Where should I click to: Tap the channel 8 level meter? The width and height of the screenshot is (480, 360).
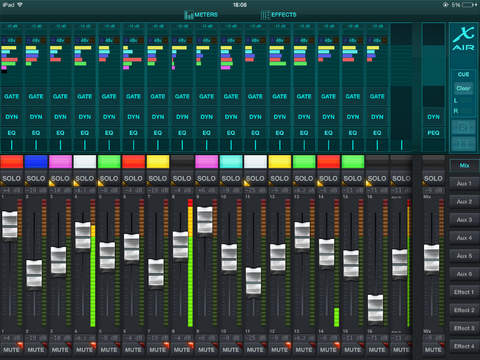tap(190, 263)
